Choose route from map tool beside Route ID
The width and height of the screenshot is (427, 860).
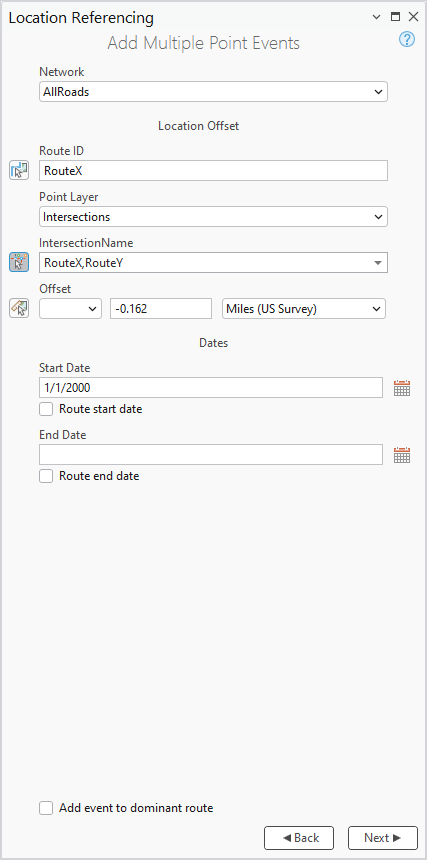coord(19,171)
